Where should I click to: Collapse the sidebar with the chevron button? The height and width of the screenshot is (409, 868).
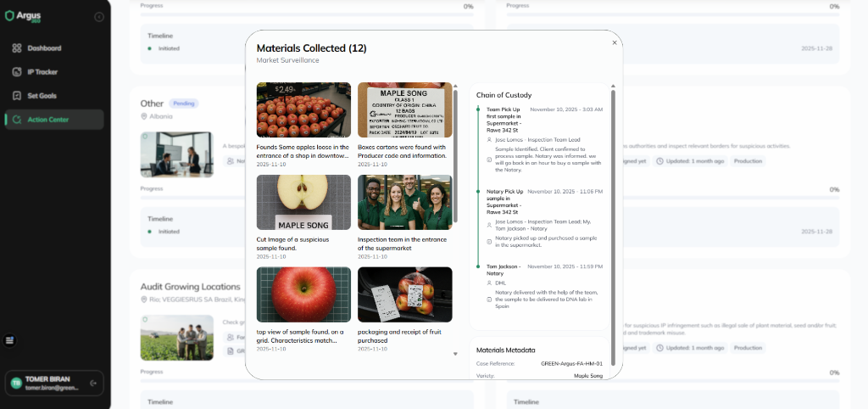coord(99,17)
